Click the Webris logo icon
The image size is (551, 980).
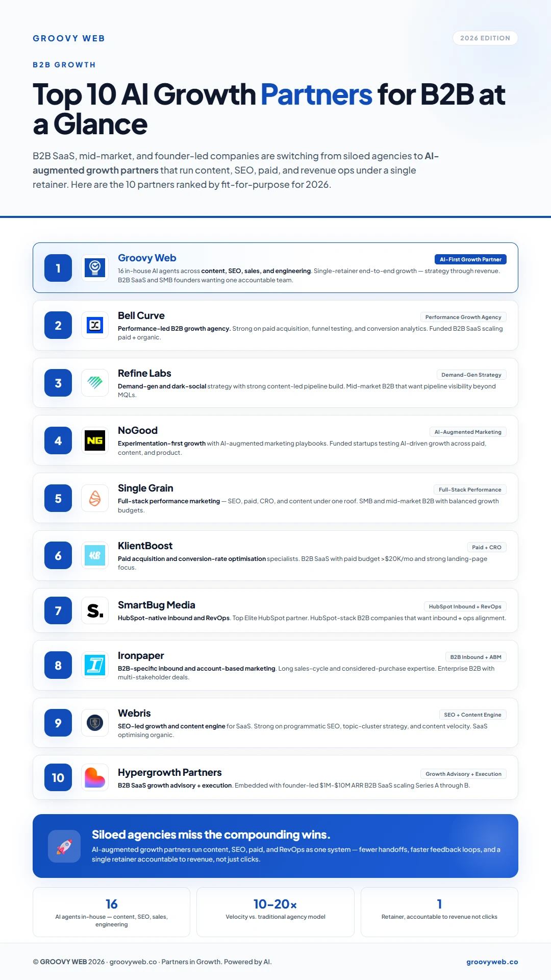pos(95,723)
